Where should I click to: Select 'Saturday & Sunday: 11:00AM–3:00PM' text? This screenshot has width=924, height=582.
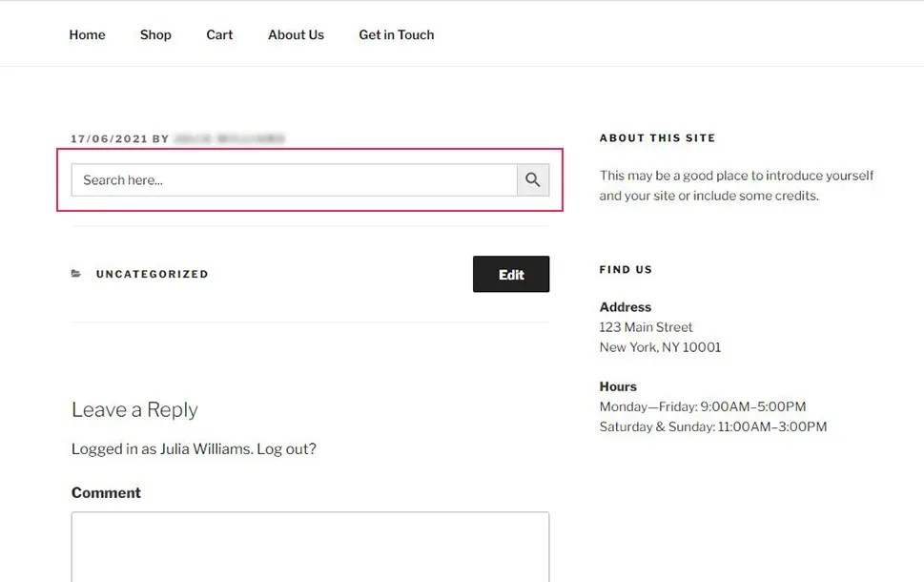pos(713,426)
